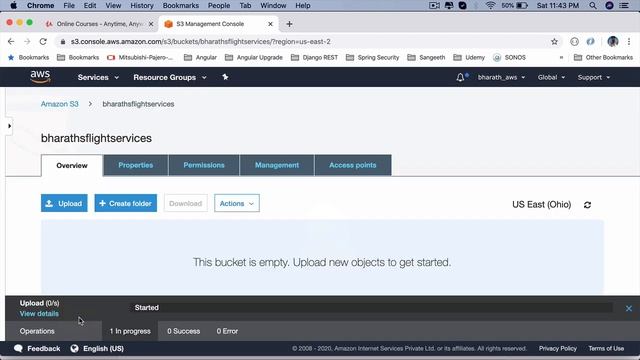Close the Online Courses browser tab

coord(151,24)
